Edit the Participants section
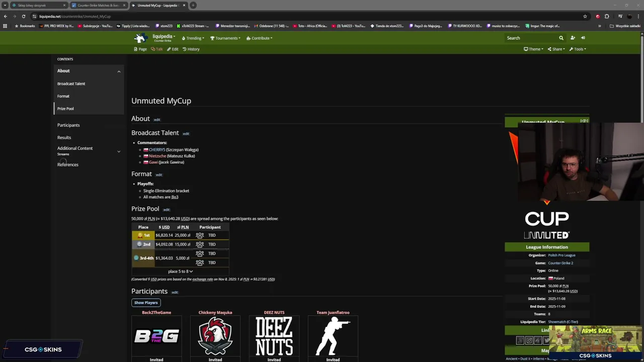The width and height of the screenshot is (644, 362). (175, 293)
